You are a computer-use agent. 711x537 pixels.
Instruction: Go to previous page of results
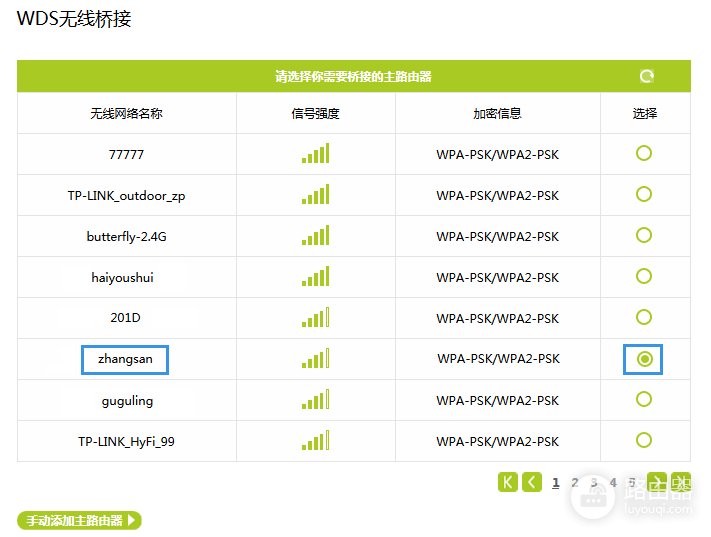532,482
